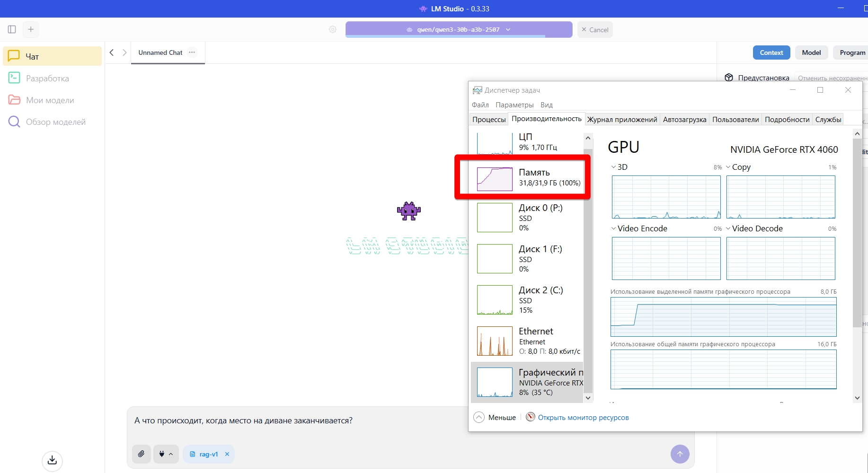Open Параметры menu in Task Manager

point(514,105)
